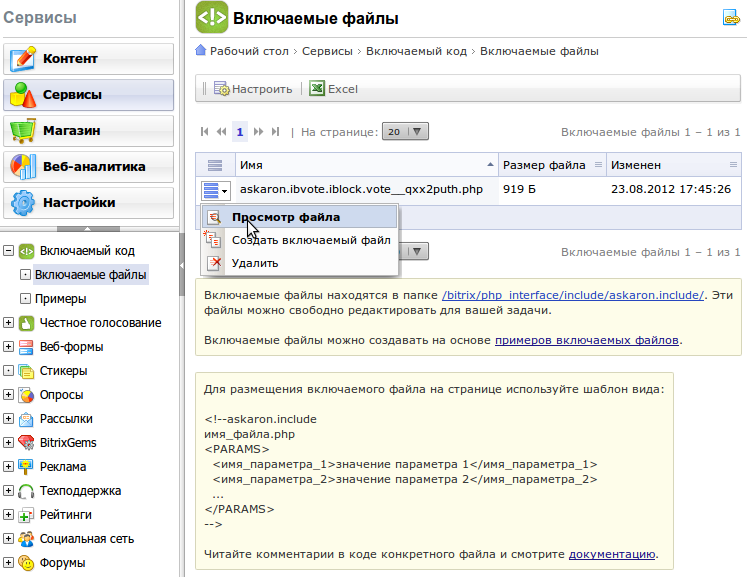Image resolution: width=748 pixels, height=577 pixels.
Task: Click the Настроить gear icon
Action: point(222,89)
